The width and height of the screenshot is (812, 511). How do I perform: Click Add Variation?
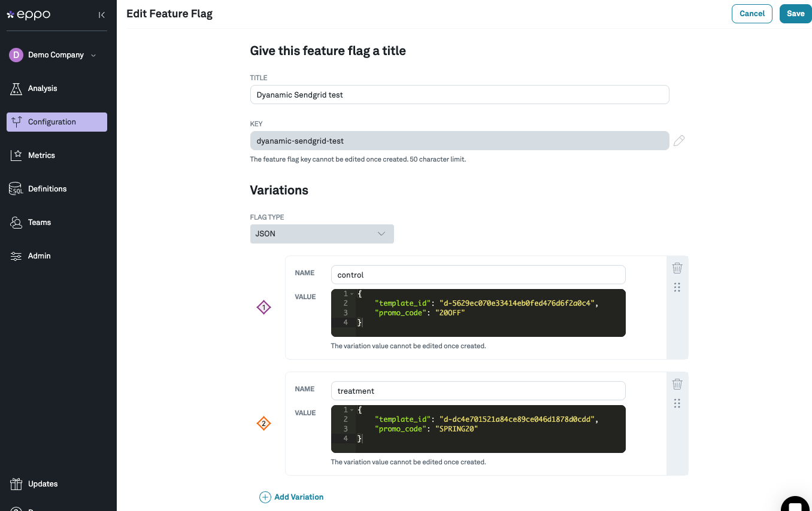pyautogui.click(x=292, y=497)
